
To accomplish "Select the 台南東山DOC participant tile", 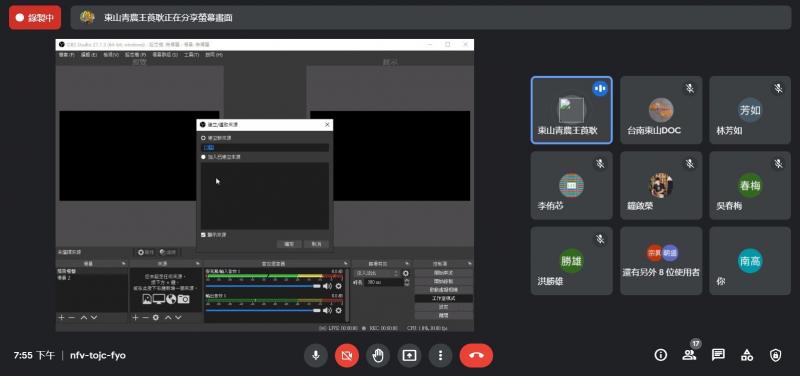I will click(661, 110).
